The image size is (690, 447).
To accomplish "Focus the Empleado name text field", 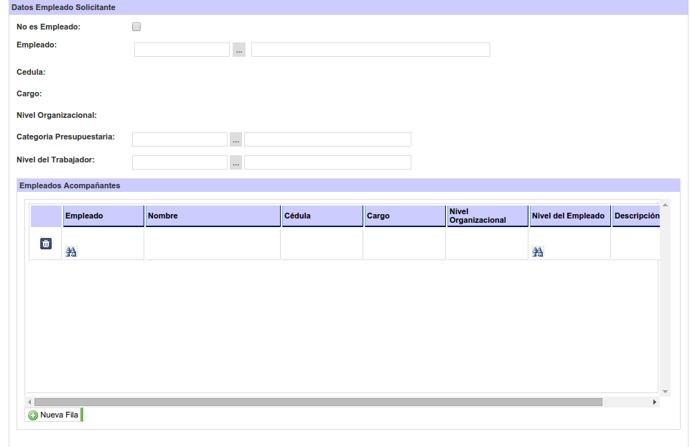I will pos(370,50).
